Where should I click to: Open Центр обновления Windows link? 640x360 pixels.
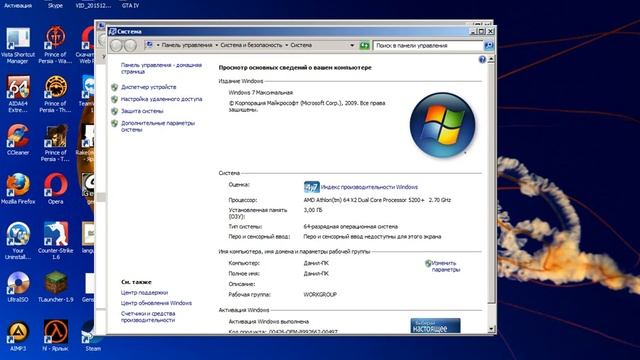click(x=156, y=303)
